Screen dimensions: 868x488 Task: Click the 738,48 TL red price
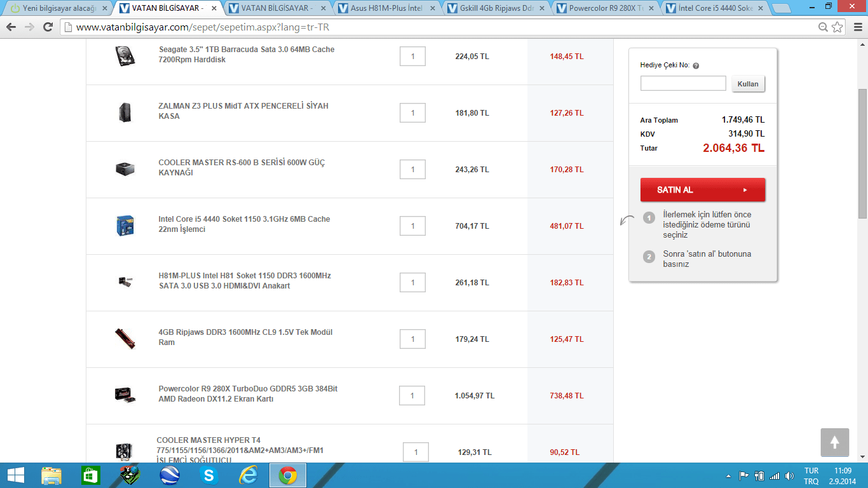pyautogui.click(x=566, y=395)
